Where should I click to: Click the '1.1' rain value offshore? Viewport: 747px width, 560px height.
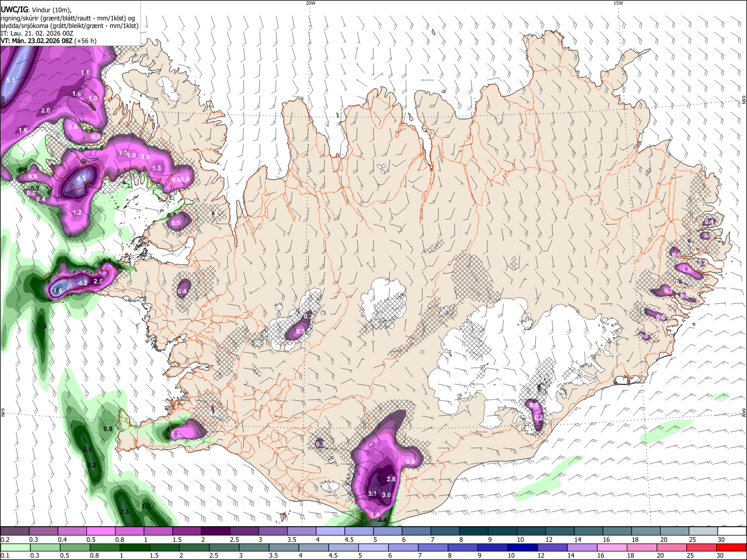point(146,506)
